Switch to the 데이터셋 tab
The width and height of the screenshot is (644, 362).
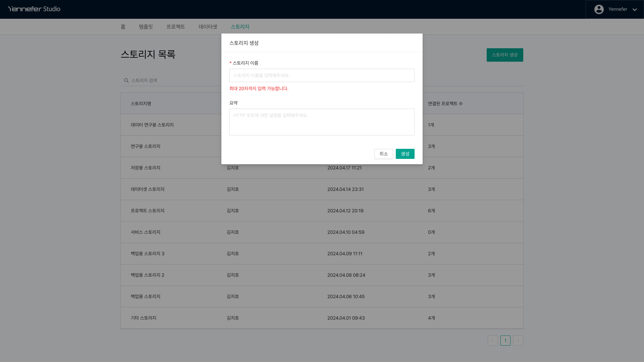tap(208, 27)
